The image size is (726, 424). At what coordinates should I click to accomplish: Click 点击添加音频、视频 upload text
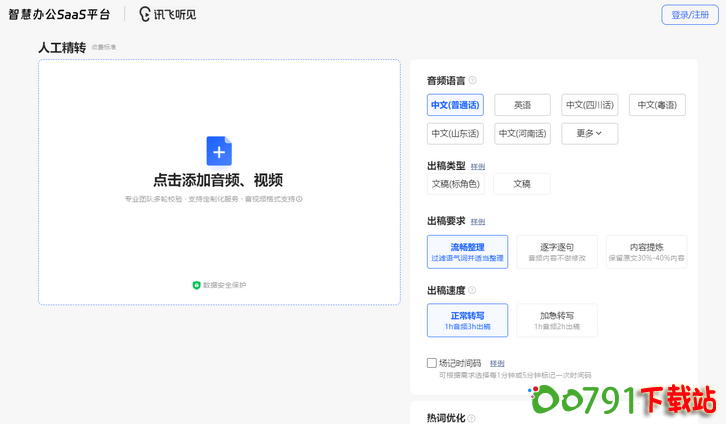click(x=218, y=180)
